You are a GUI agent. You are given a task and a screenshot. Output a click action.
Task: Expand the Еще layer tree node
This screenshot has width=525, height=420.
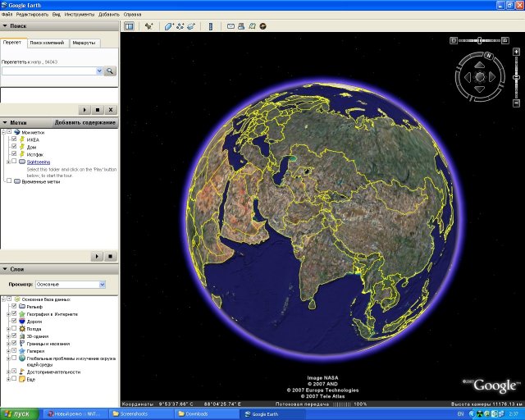pyautogui.click(x=8, y=380)
